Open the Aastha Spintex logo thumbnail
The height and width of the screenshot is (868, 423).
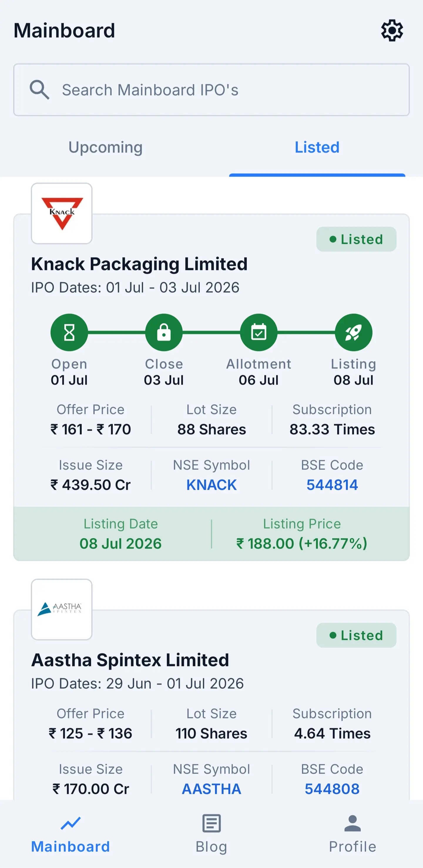point(62,609)
